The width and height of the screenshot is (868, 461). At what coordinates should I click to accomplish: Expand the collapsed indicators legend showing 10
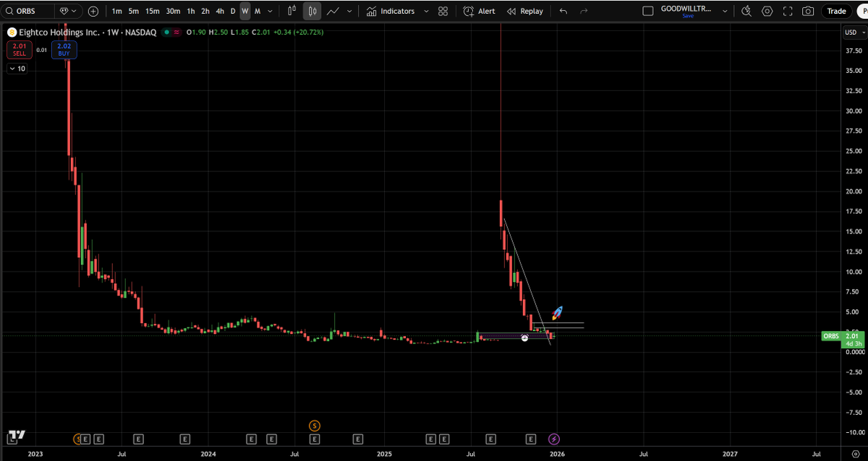tap(17, 69)
